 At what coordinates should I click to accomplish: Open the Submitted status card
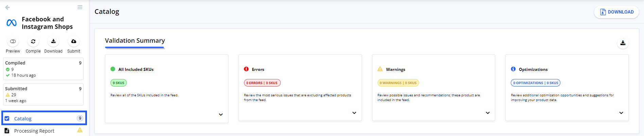click(x=43, y=94)
